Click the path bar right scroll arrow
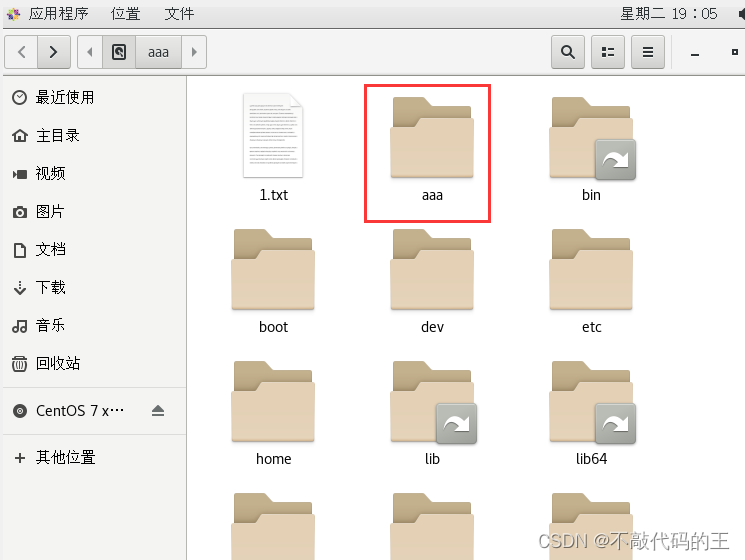The height and width of the screenshot is (560, 745). pos(194,52)
